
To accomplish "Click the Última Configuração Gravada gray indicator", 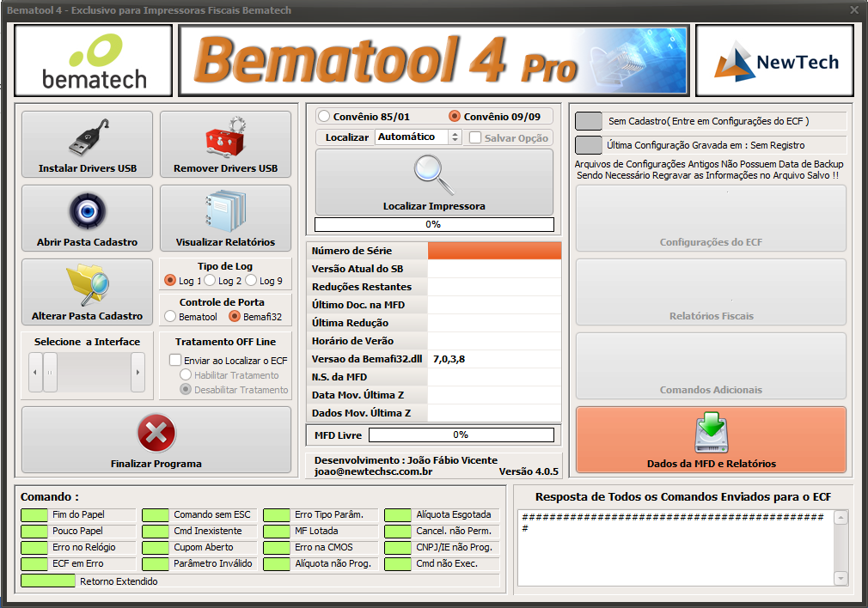I will pos(589,145).
